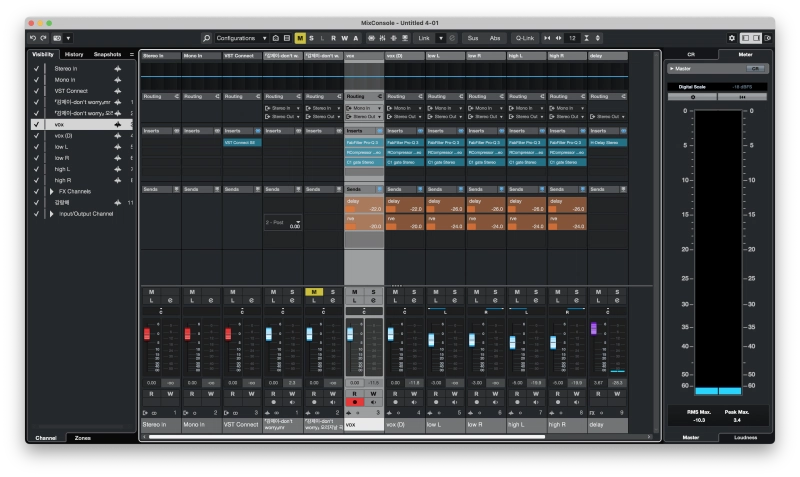Click the Stereo In channel red fader
Screen dimensions: 800x477
(x=147, y=334)
